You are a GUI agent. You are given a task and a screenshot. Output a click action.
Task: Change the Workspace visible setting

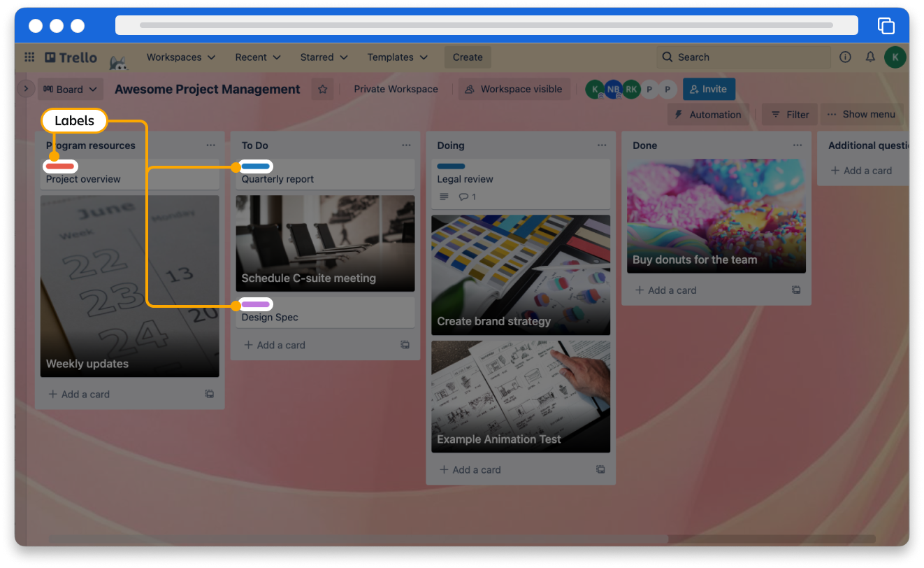coord(513,90)
